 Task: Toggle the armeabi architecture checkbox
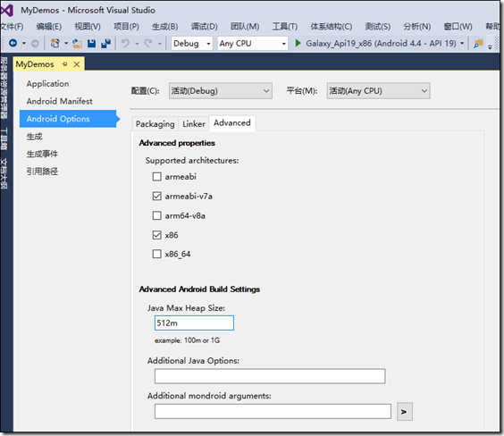tap(157, 177)
